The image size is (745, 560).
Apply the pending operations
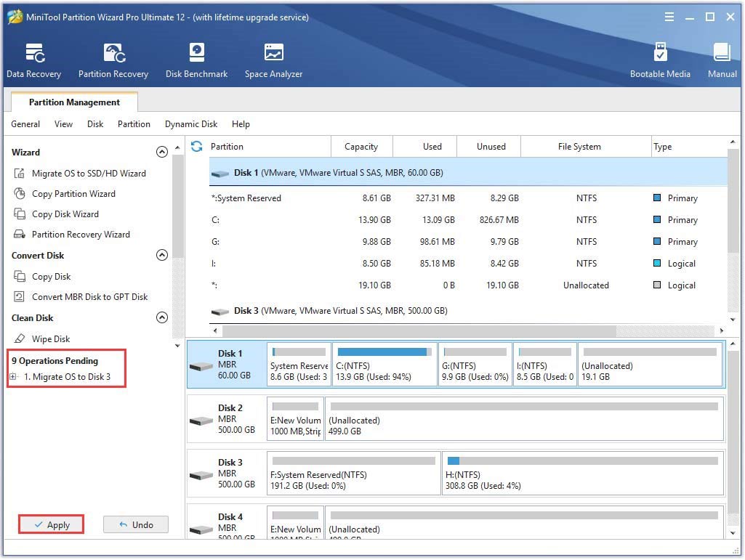pyautogui.click(x=51, y=524)
